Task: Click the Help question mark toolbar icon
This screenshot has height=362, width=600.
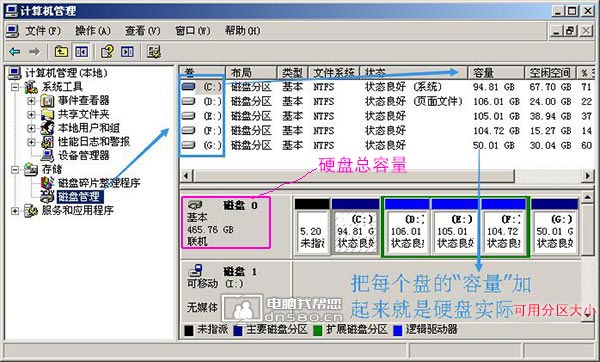Action: 107,51
